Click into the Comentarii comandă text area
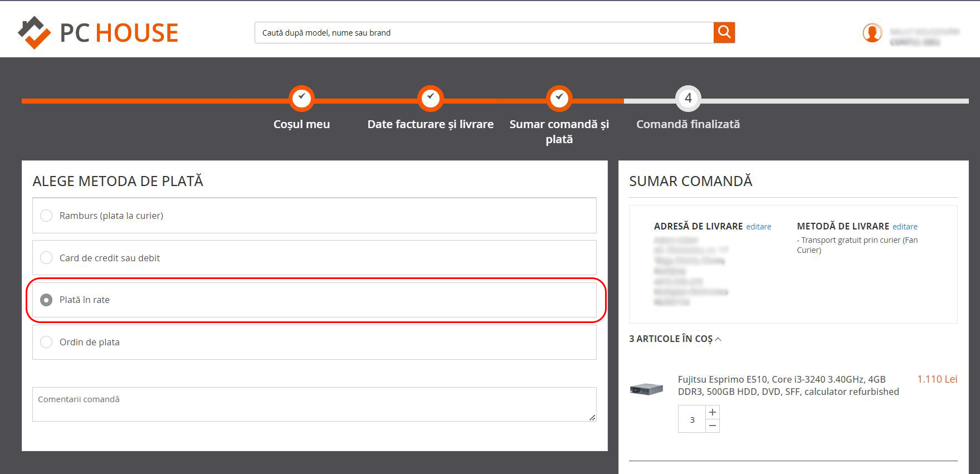The image size is (980, 474). coord(314,404)
